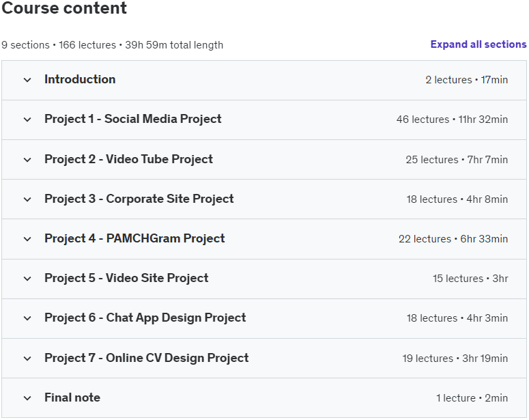Expand Project 4 PAMCHGram chevron

point(27,239)
